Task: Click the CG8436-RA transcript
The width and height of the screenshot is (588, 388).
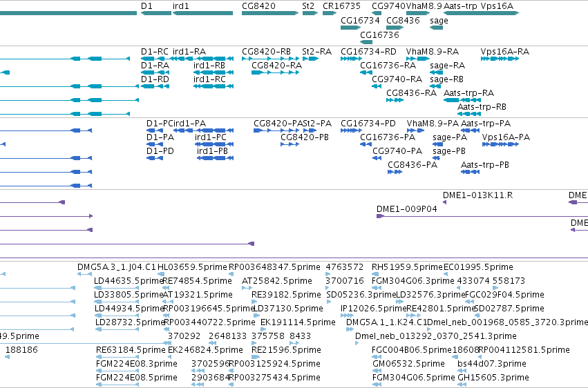Action: coord(395,100)
